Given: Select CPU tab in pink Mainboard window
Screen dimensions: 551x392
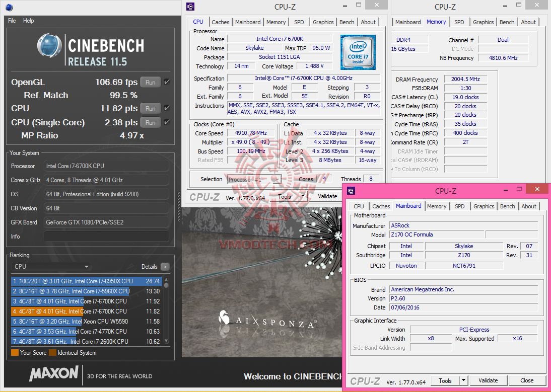Looking at the screenshot, I should [359, 206].
